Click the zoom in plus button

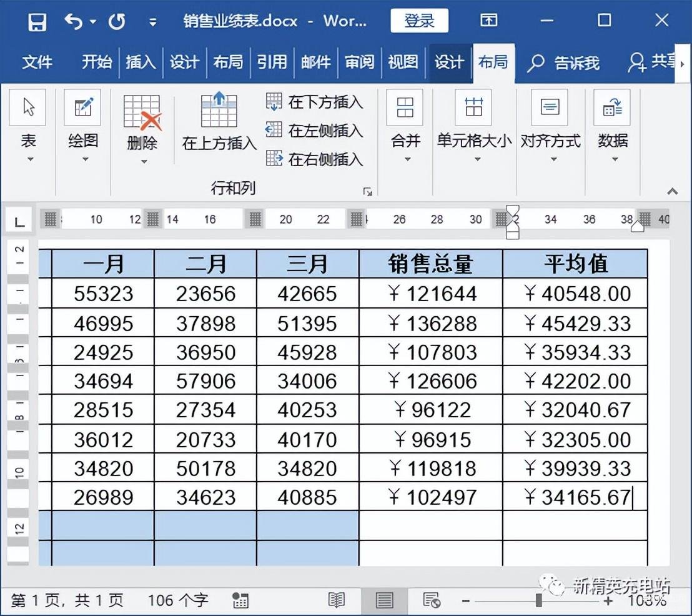(608, 601)
